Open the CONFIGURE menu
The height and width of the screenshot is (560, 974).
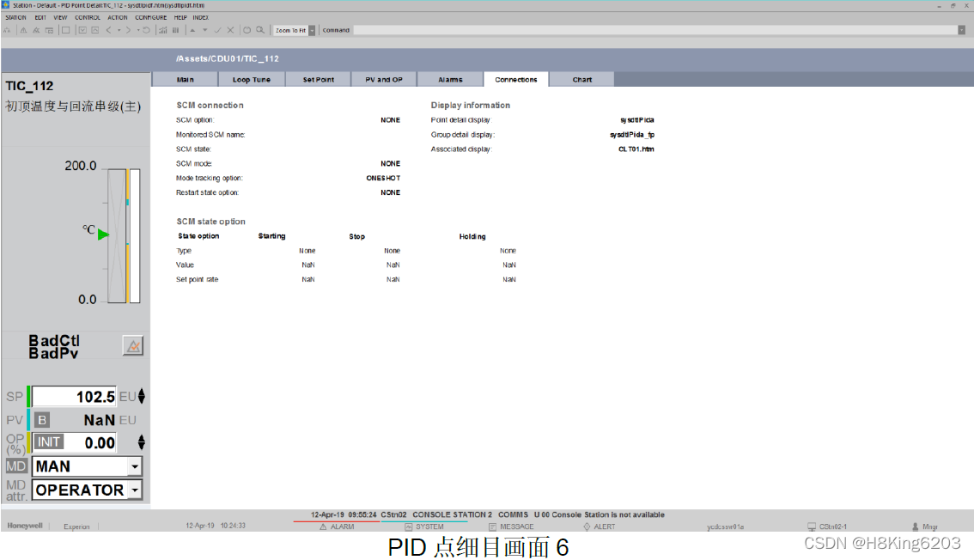151,17
